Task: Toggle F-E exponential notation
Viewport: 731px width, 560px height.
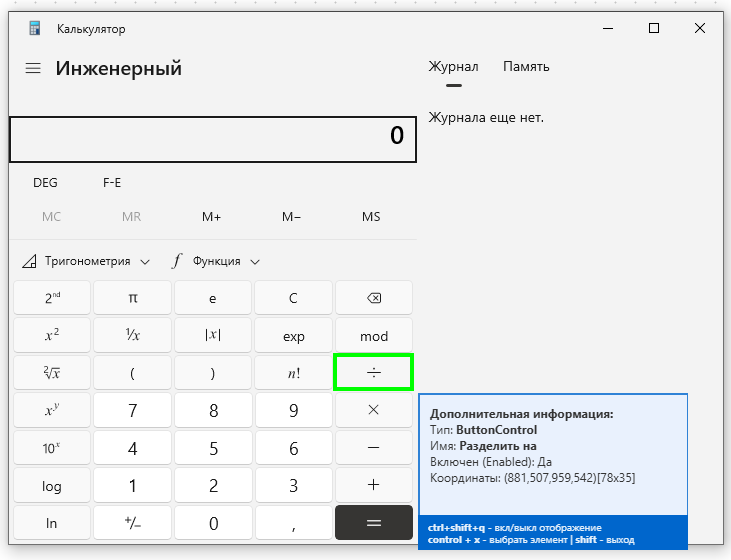Action: click(x=112, y=183)
